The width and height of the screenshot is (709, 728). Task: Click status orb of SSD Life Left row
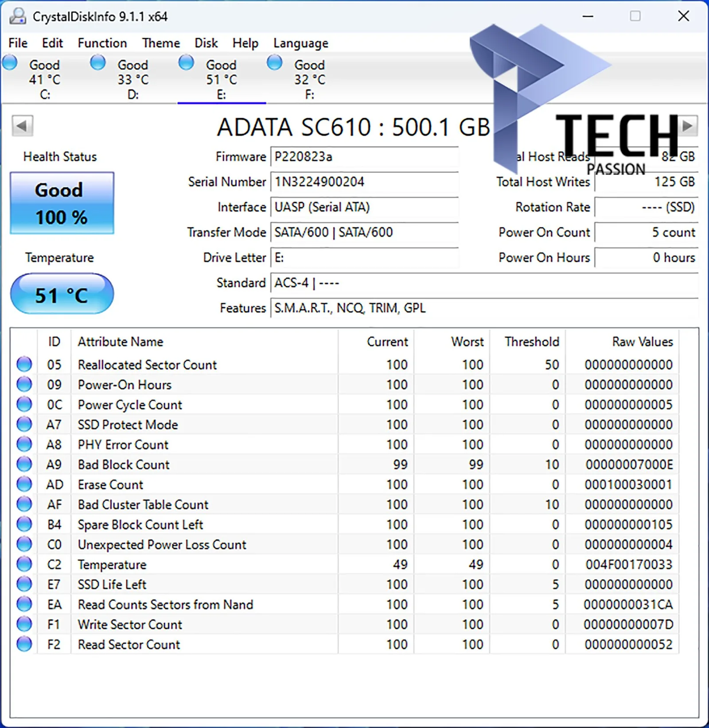[24, 584]
